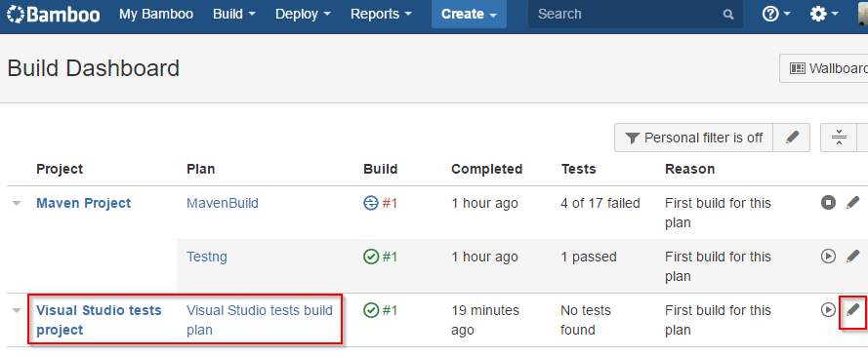Click '4 of 17 failed' text
Screen dimensions: 868x357
(x=600, y=203)
